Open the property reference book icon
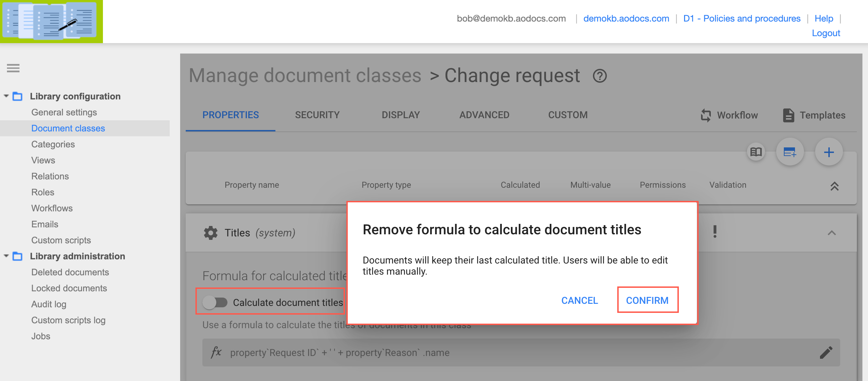868x381 pixels. pyautogui.click(x=756, y=152)
